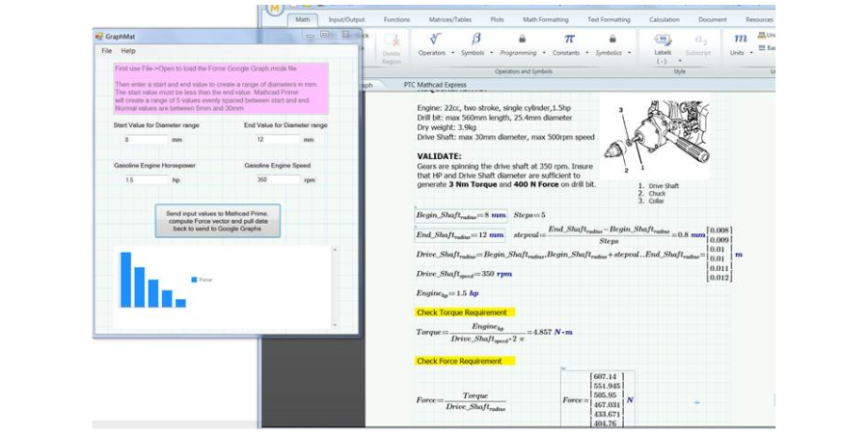
Task: Switch to the Matrices/Tables ribbon tab
Action: click(x=448, y=19)
